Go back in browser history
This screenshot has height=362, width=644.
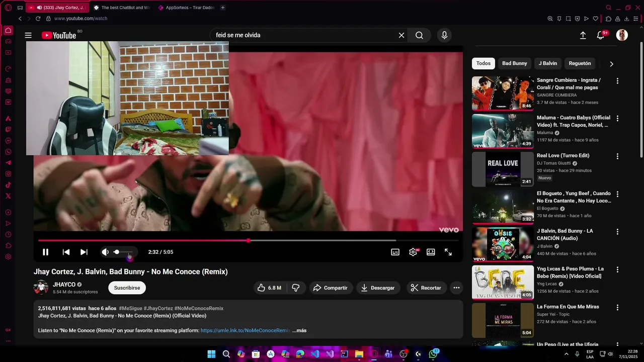pyautogui.click(x=20, y=19)
